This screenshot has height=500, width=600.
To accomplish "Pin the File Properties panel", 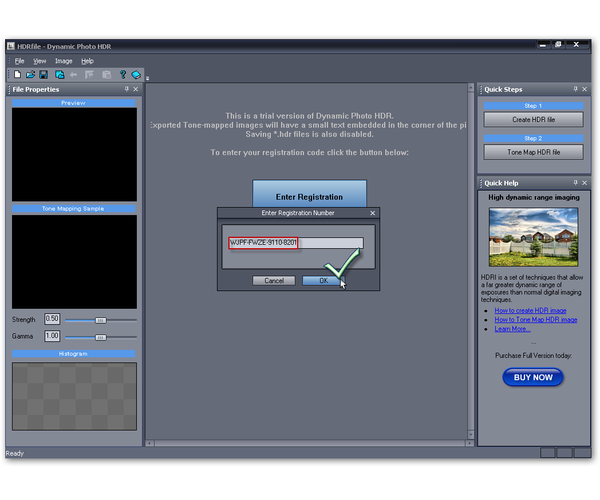I will click(x=127, y=89).
